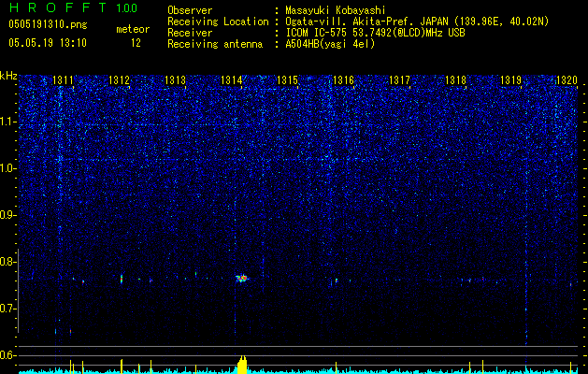Click the 1315 time marker

[x=287, y=79]
